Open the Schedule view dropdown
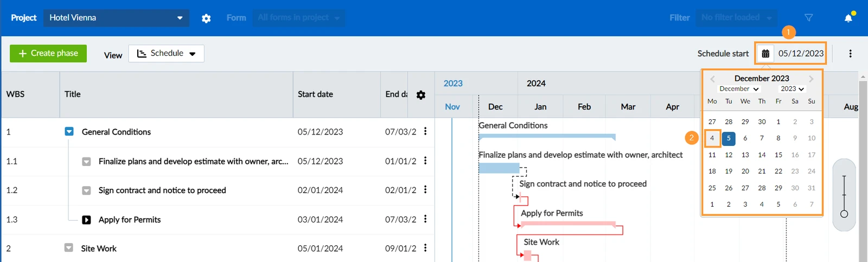Screen dimensions: 868x262 (x=166, y=53)
